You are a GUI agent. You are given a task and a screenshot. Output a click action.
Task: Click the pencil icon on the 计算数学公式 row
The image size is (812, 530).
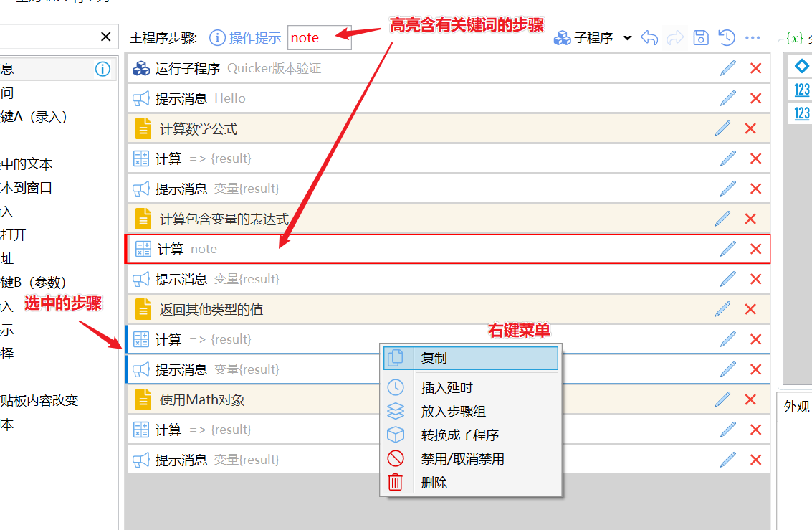point(722,128)
